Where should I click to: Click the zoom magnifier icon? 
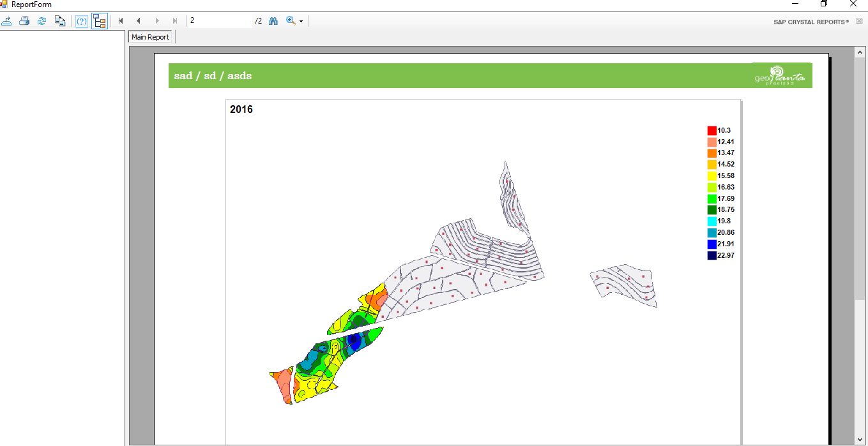tap(291, 21)
